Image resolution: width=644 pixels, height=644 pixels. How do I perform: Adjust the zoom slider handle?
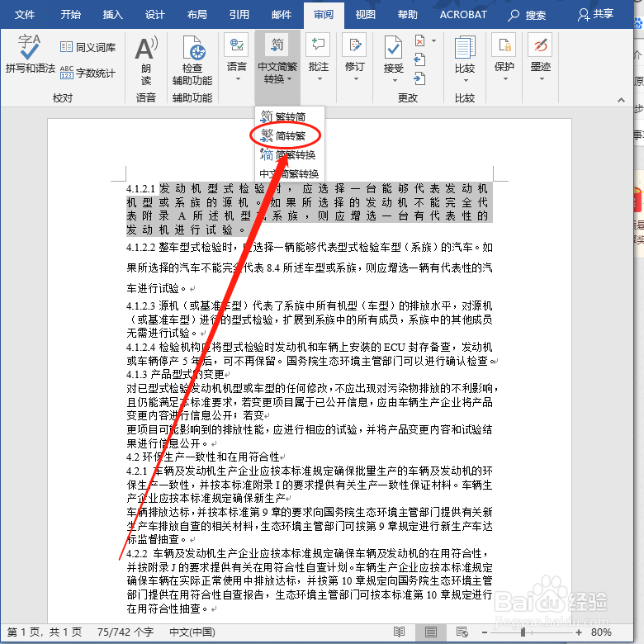point(523,632)
